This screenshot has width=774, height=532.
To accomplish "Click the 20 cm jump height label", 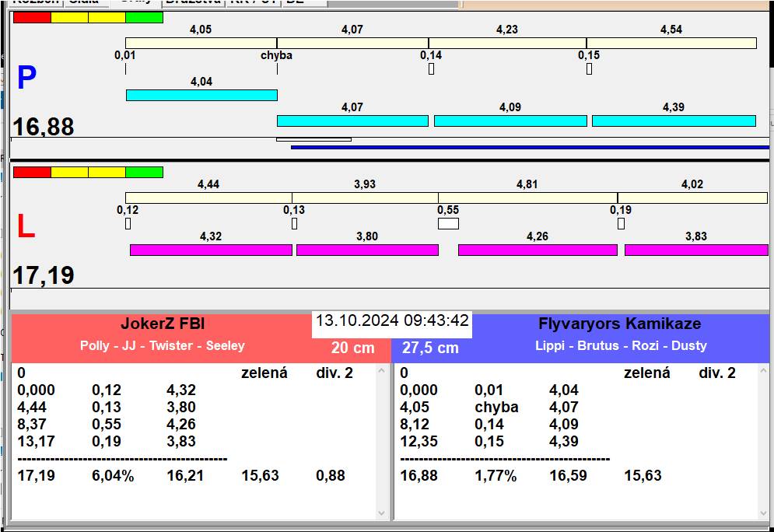I will click(x=352, y=348).
